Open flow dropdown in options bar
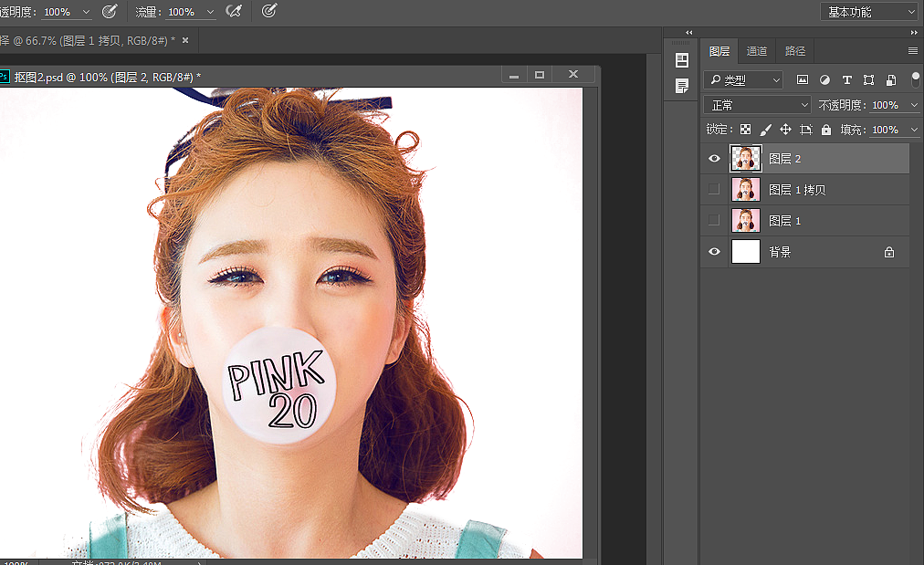The width and height of the screenshot is (924, 565). coord(210,12)
